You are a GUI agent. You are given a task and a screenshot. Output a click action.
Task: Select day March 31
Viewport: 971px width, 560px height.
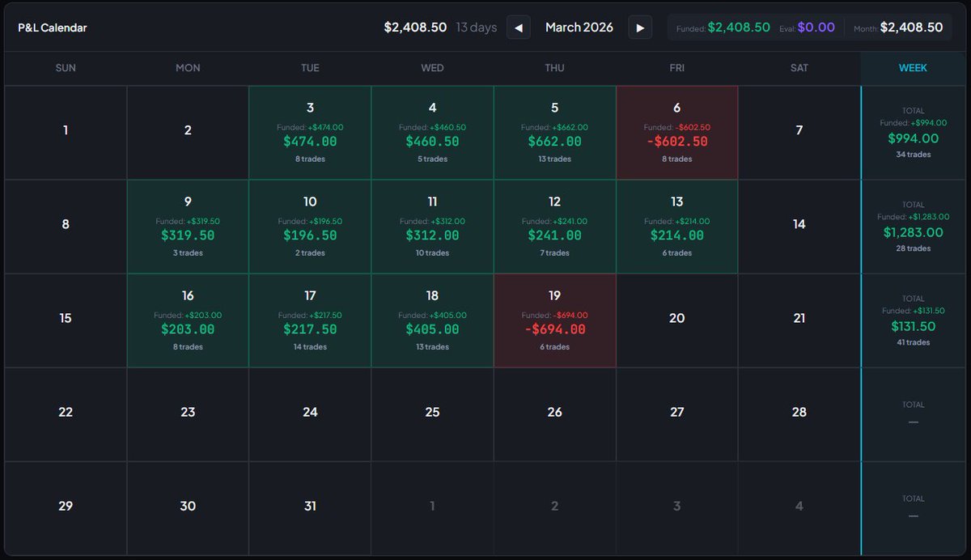pyautogui.click(x=310, y=508)
